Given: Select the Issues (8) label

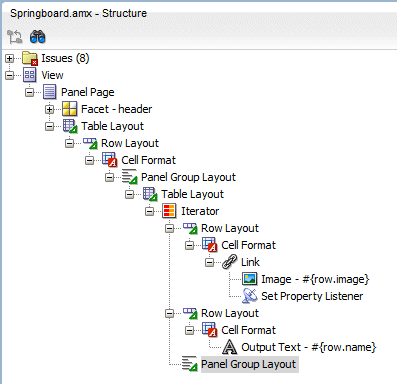Looking at the screenshot, I should point(65,58).
